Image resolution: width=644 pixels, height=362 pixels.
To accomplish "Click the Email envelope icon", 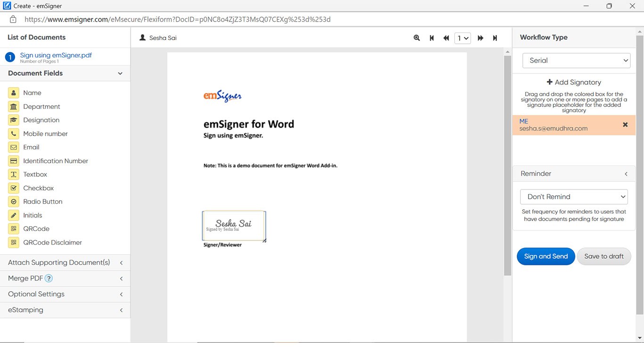I will click(x=14, y=147).
